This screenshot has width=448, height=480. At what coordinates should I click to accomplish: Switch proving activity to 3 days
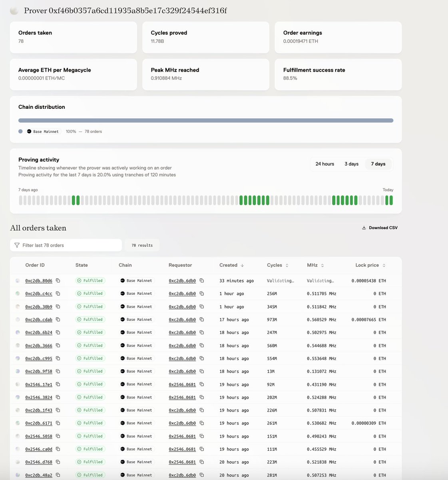click(352, 164)
